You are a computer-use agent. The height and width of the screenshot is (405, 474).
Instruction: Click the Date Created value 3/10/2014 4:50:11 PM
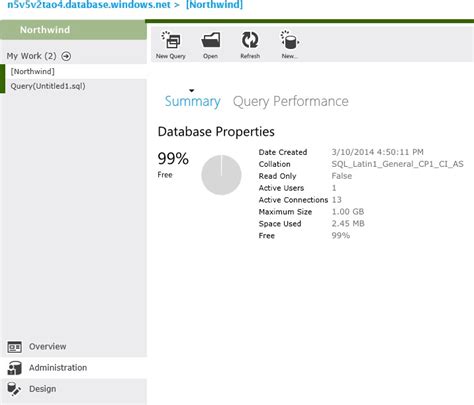pyautogui.click(x=377, y=152)
